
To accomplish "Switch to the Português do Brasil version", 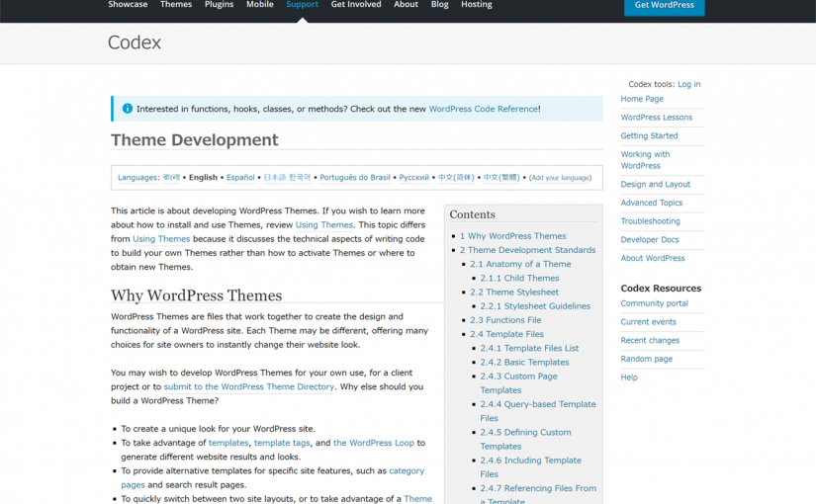I will [355, 177].
